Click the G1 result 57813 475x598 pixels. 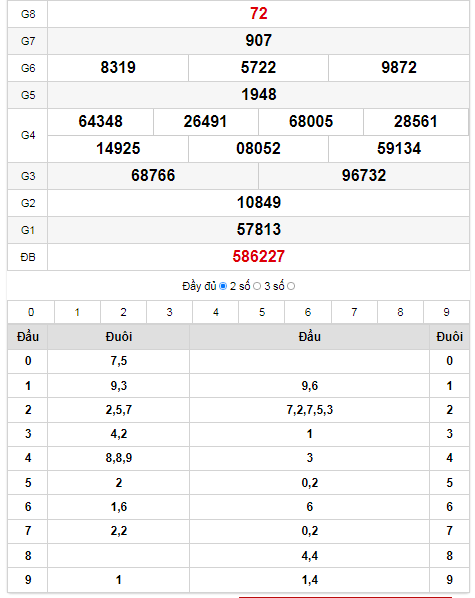click(259, 230)
